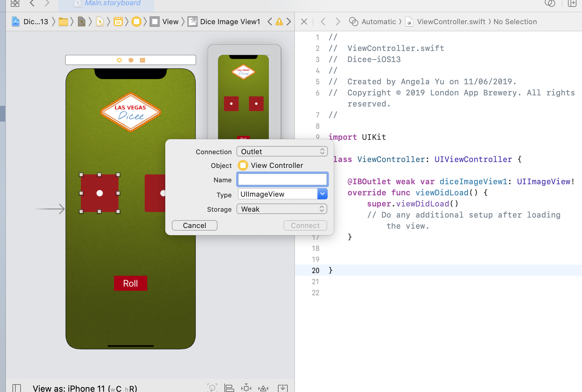Click the Roll button on canvas
This screenshot has width=582, height=392.
(130, 283)
